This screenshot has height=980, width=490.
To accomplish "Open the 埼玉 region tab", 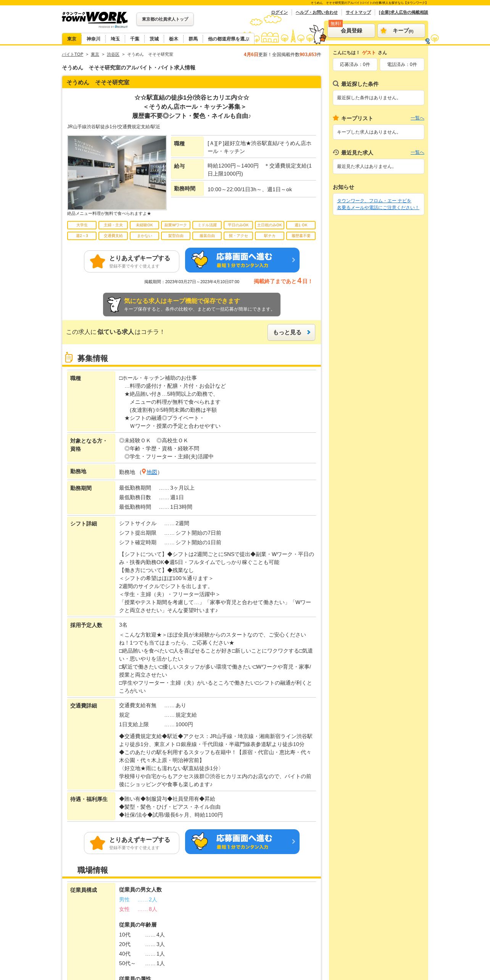I will coord(115,39).
